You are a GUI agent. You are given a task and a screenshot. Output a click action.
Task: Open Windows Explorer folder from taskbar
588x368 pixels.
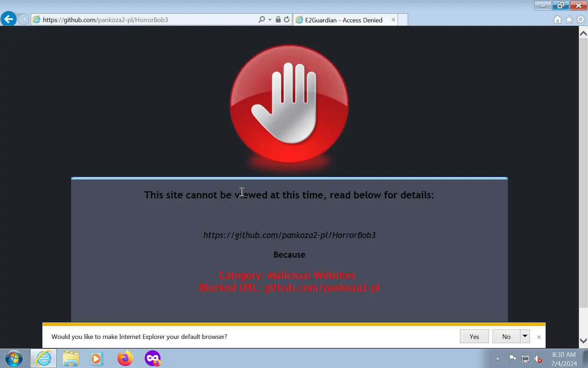[71, 359]
